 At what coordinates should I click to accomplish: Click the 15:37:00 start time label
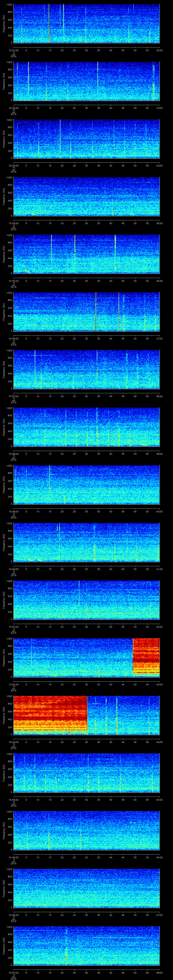(13, 396)
